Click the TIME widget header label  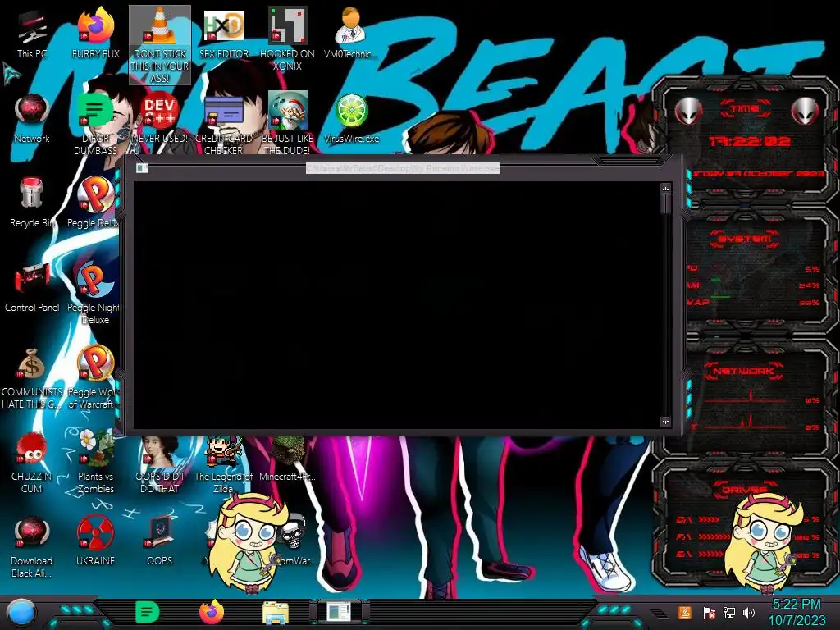pos(745,109)
